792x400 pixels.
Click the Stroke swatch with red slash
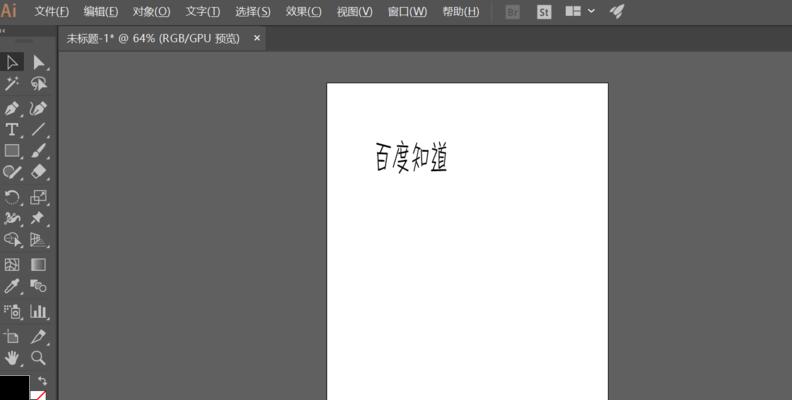click(38, 395)
